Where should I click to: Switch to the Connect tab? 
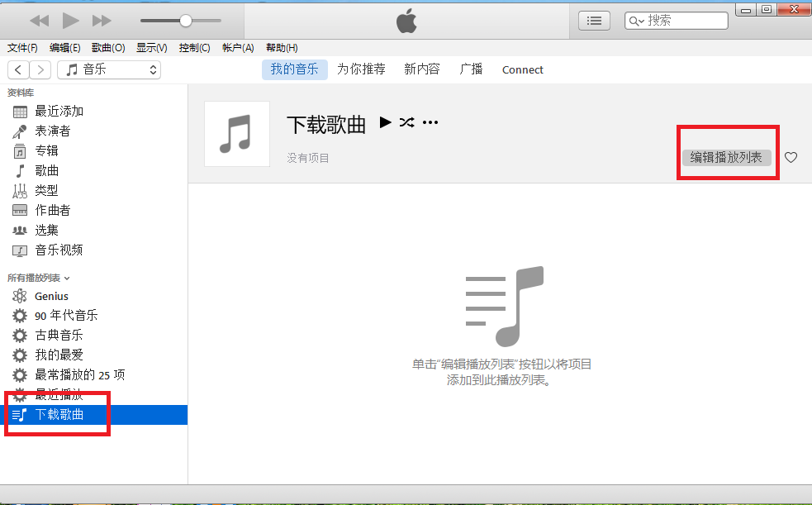(x=523, y=70)
